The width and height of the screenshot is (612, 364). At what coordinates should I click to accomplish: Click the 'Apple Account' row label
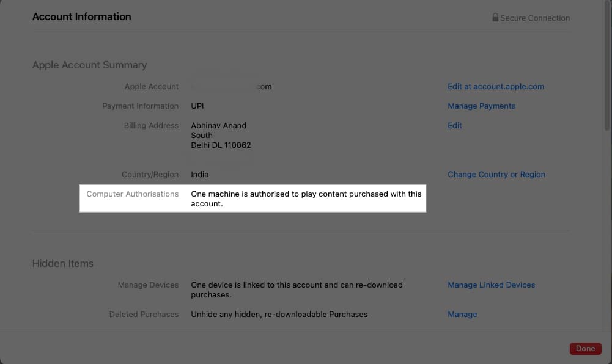pos(152,87)
